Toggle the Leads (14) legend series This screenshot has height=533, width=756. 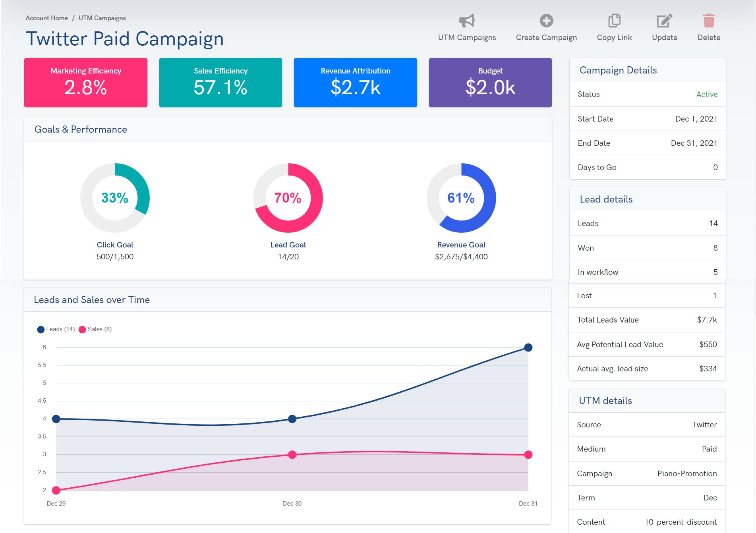pos(56,329)
